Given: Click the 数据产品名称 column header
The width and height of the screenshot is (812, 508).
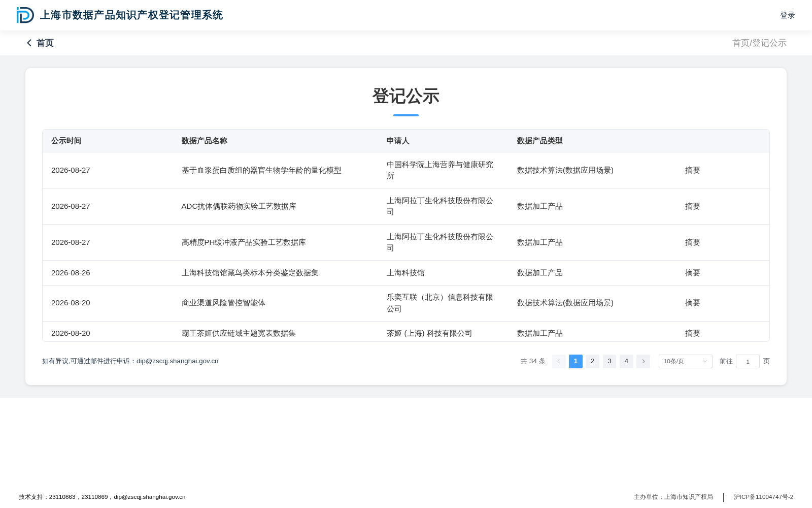Looking at the screenshot, I should point(205,141).
